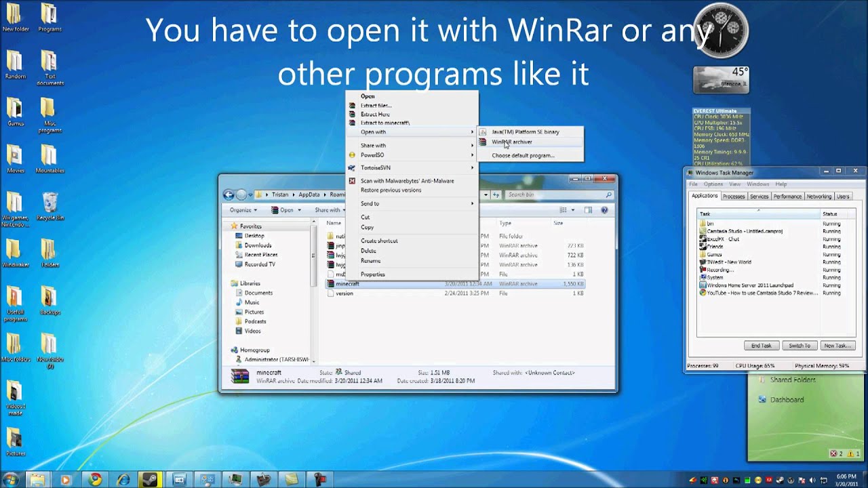
Task: Click the PowerISO disc icon
Action: pos(352,155)
